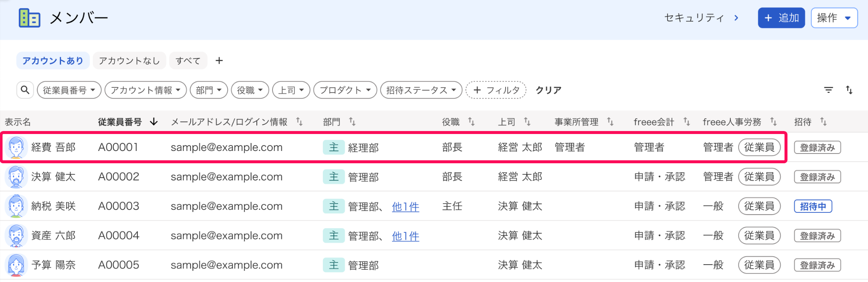Viewport: 868px width, 282px height.
Task: Click the sort arrows icon beside filter icon
Action: (849, 90)
